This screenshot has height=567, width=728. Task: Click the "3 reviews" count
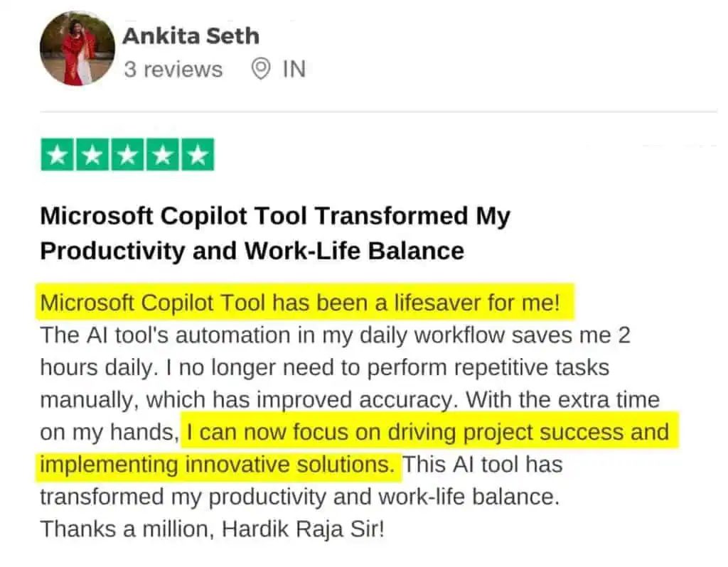coord(173,70)
